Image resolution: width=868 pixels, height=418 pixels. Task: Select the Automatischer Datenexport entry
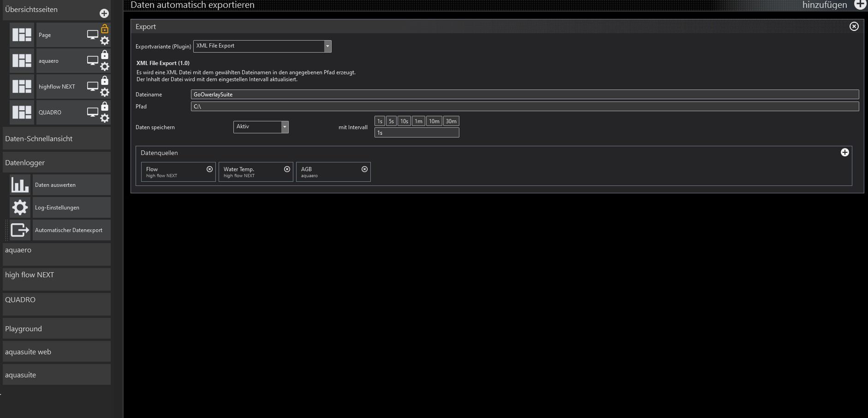[71, 230]
